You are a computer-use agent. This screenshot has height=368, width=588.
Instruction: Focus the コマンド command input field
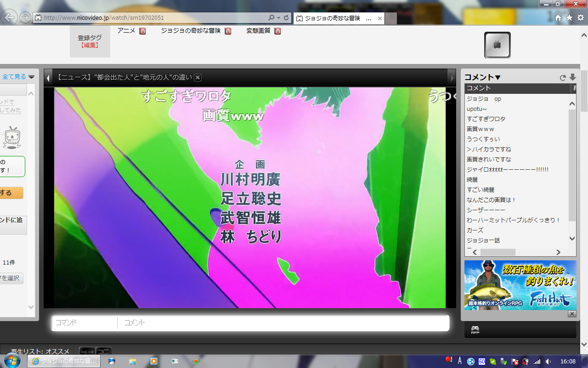point(85,323)
